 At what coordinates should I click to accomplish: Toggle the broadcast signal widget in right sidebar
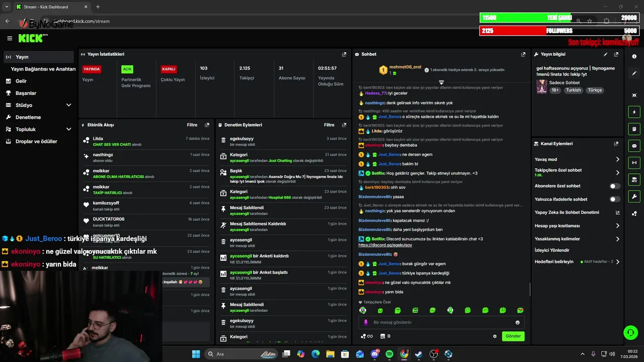tap(634, 162)
